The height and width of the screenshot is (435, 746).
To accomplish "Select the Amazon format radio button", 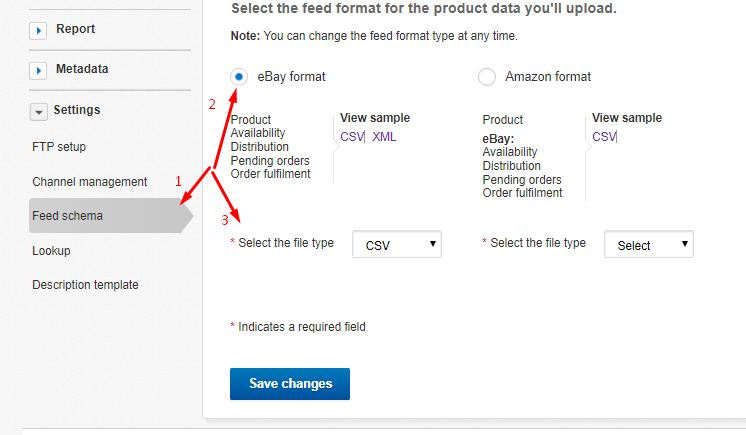I will point(487,77).
